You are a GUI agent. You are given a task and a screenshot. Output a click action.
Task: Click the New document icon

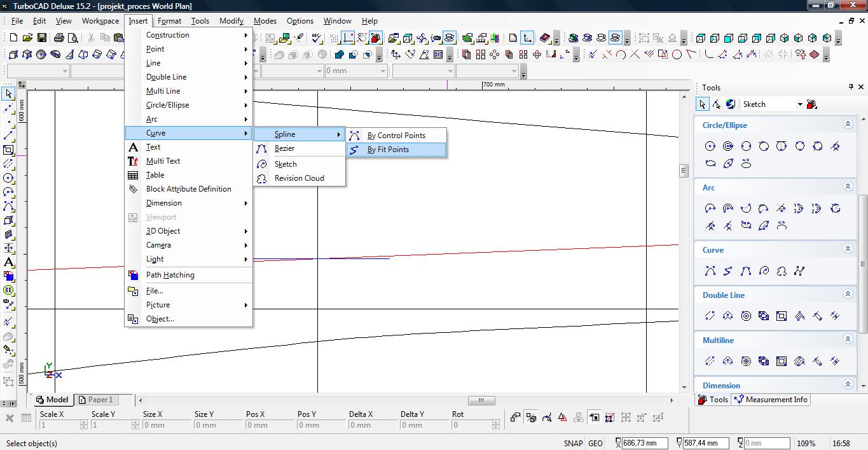point(13,38)
